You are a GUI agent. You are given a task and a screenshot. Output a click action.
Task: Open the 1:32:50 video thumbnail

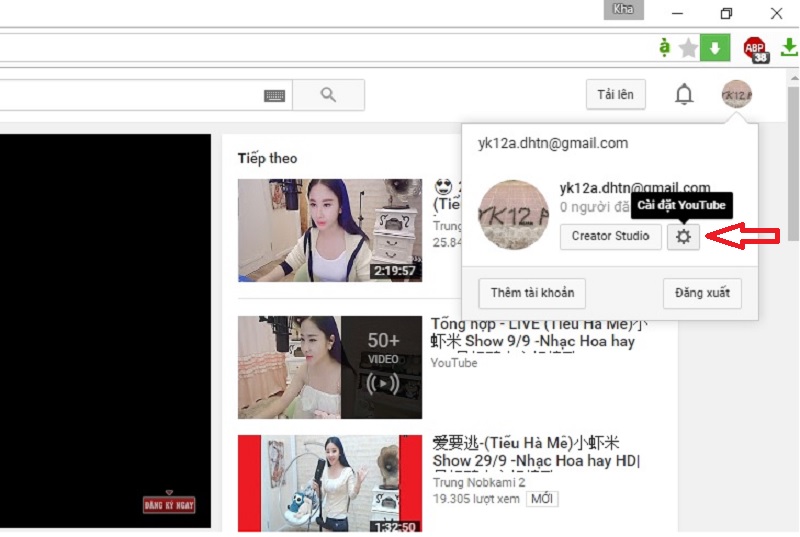330,483
